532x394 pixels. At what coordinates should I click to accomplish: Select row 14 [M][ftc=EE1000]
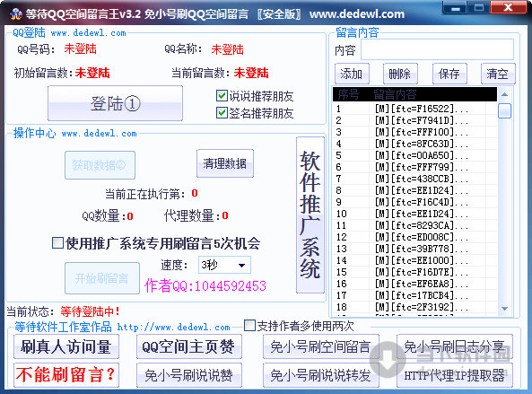[414, 260]
